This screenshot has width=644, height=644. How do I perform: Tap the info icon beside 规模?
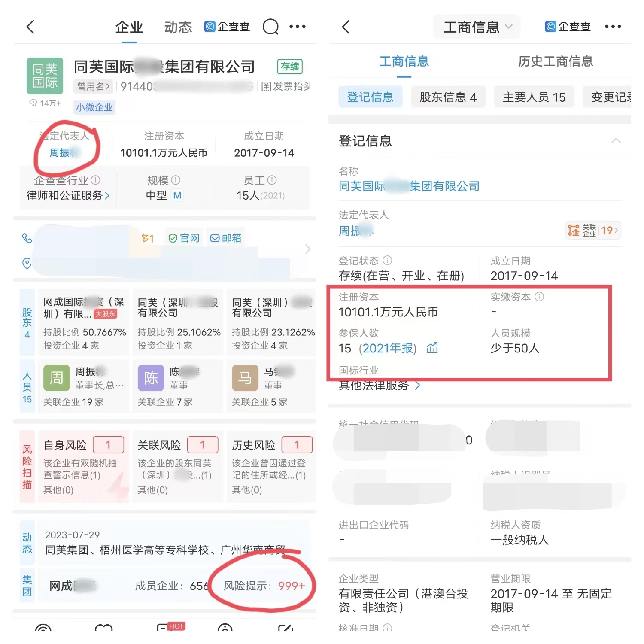point(176,180)
